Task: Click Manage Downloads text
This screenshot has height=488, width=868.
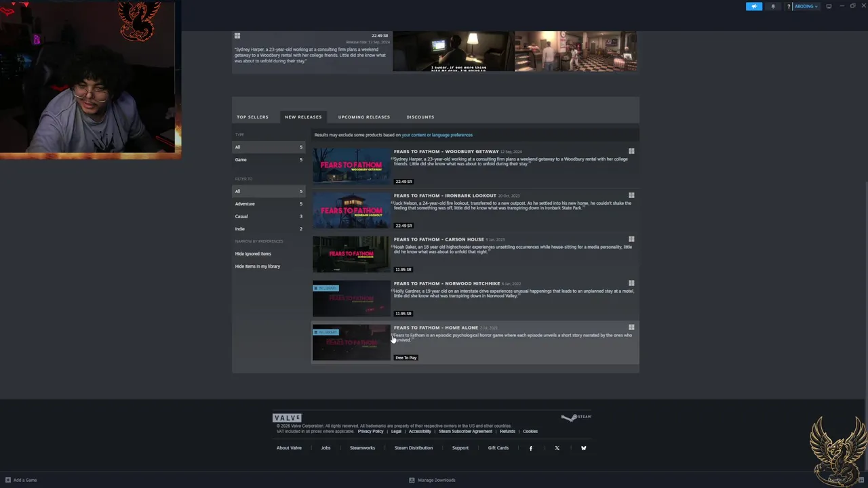Action: (437, 480)
